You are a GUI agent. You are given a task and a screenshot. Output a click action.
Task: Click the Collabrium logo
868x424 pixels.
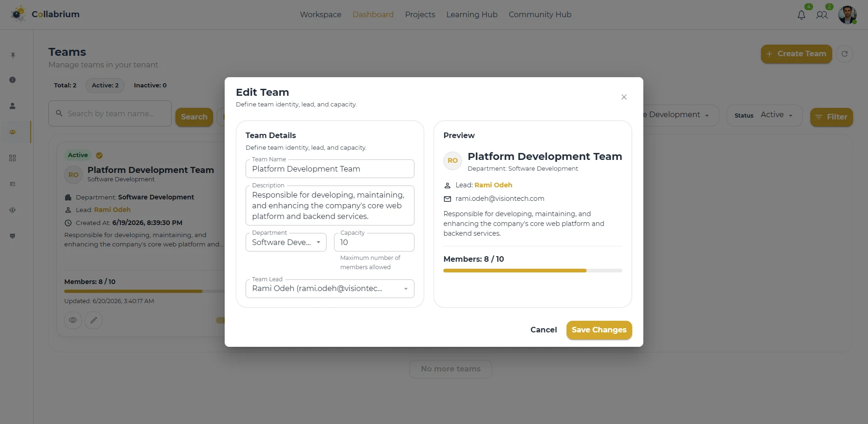point(45,14)
